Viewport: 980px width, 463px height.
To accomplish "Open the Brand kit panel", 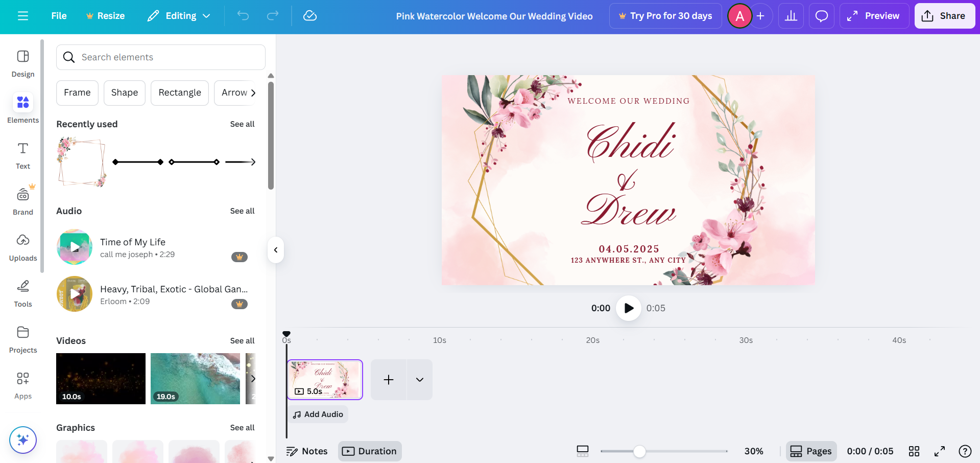I will coord(22,200).
